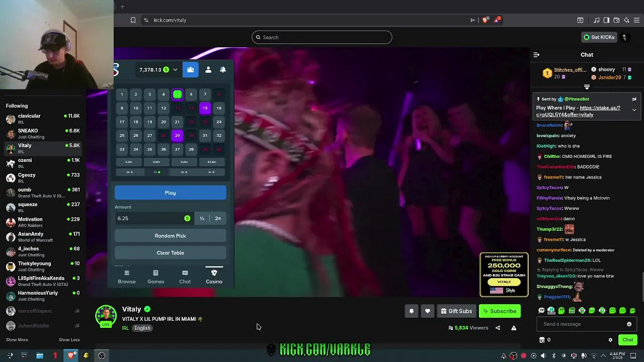The image size is (644, 362).
Task: Open volume control in system tray
Action: 543,356
